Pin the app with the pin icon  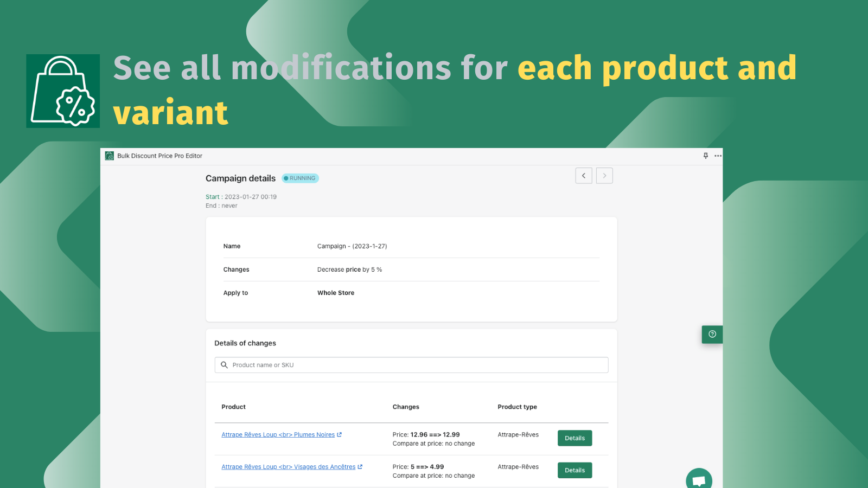click(706, 156)
